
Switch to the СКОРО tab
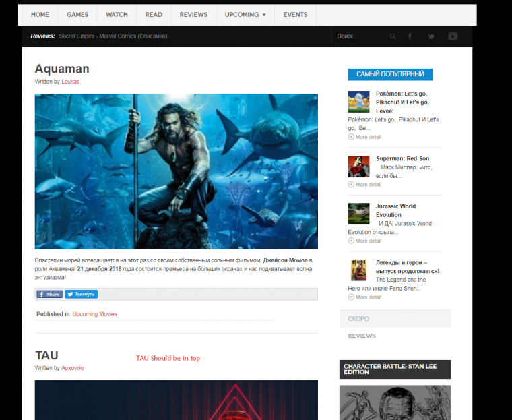(x=395, y=318)
